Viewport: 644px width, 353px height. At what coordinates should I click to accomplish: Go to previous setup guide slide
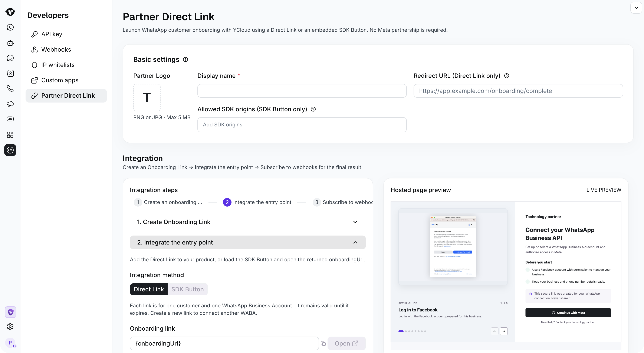coord(494,331)
